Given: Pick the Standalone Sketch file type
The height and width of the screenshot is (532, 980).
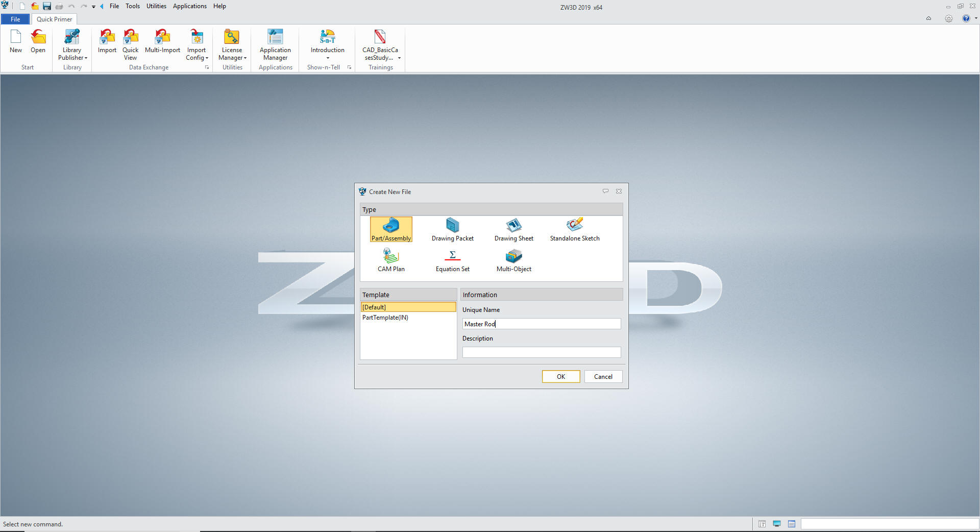Looking at the screenshot, I should [x=574, y=229].
